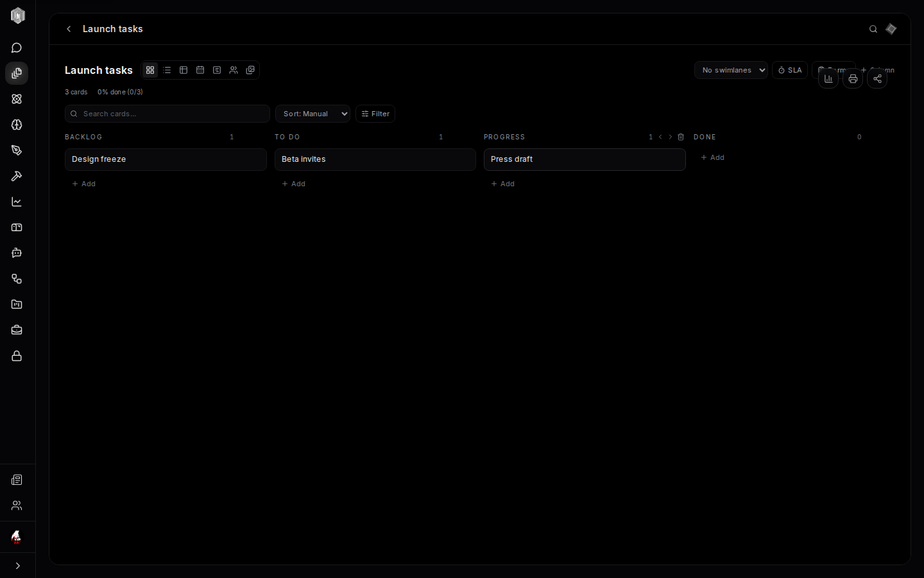Go back using the chevron beside Launch tasks
This screenshot has width=924, height=578.
click(69, 29)
